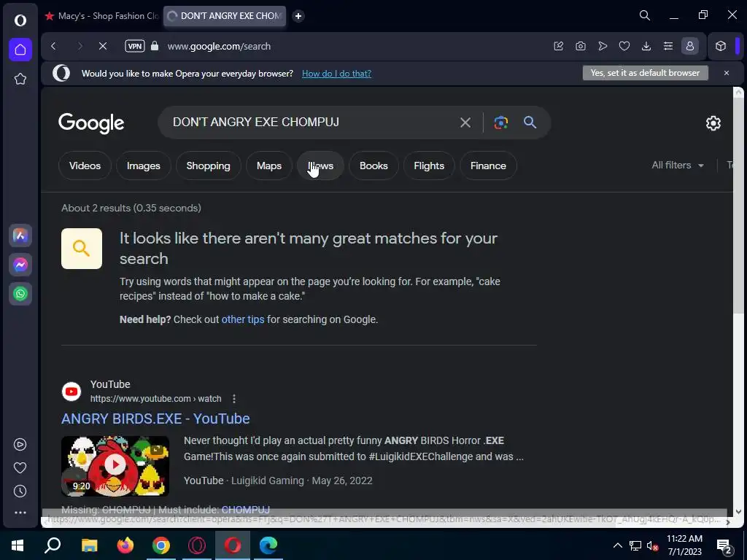Open the YouTube result options three dots
The width and height of the screenshot is (747, 560).
click(x=234, y=399)
